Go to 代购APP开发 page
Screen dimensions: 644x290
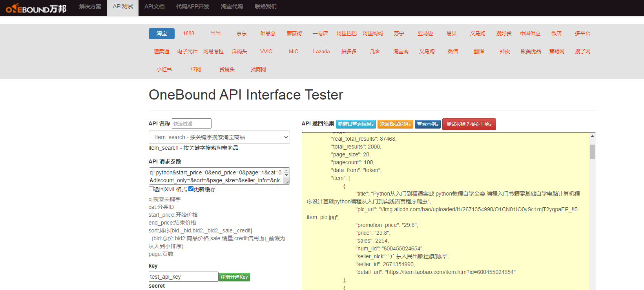(x=193, y=7)
